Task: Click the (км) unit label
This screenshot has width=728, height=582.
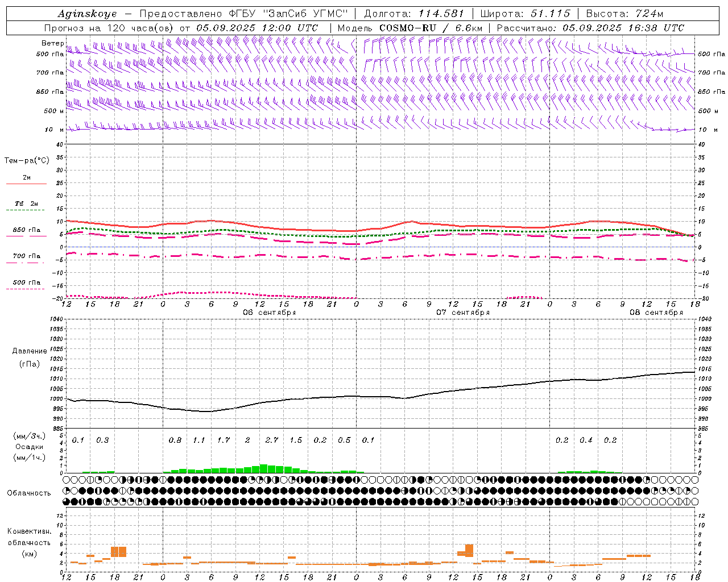Action: [30, 554]
